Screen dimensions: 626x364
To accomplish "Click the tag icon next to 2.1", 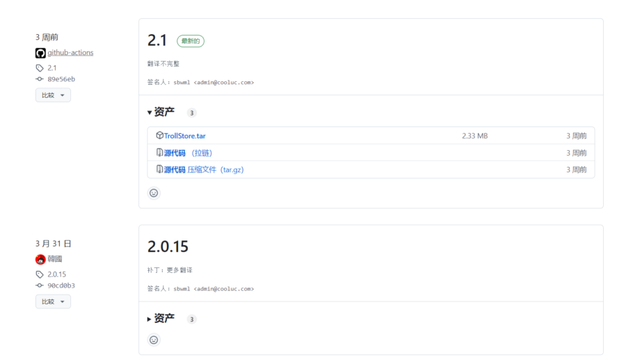I will [x=40, y=68].
